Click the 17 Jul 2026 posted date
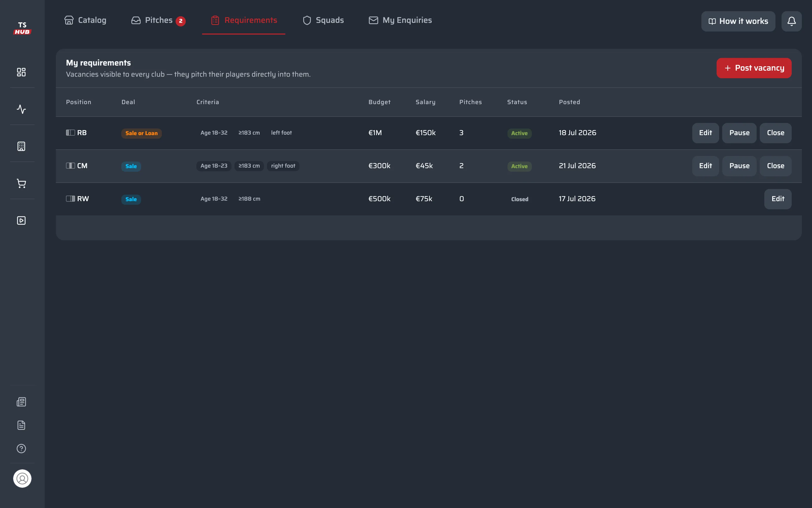The width and height of the screenshot is (812, 508). [577, 199]
